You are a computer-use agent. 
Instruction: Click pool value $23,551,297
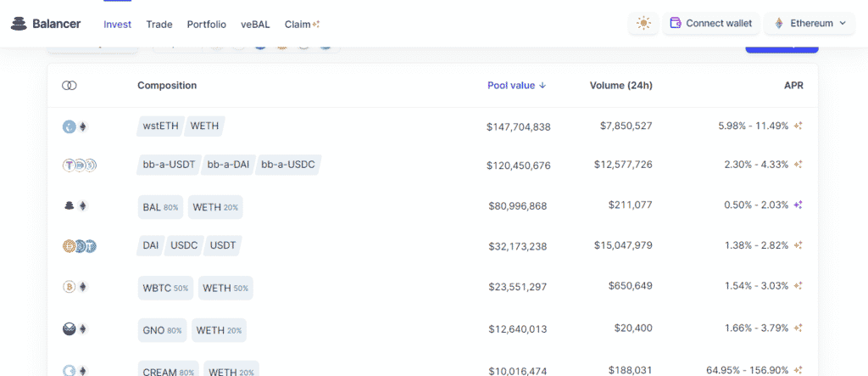point(518,287)
